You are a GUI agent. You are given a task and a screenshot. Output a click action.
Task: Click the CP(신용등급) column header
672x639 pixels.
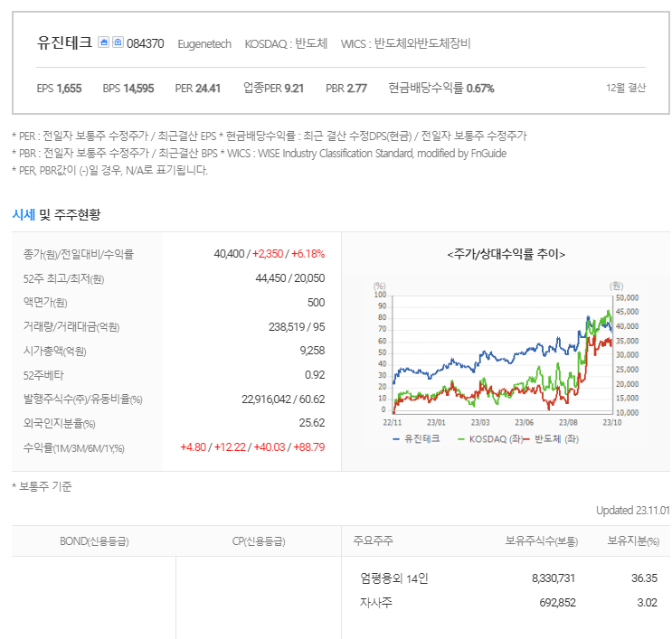259,541
